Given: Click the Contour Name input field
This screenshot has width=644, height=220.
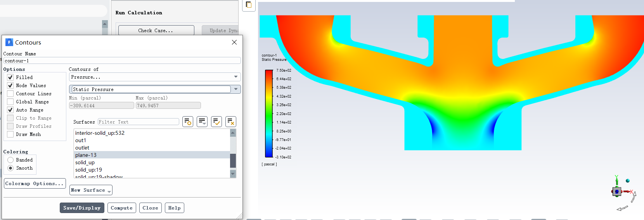Looking at the screenshot, I should tap(122, 61).
